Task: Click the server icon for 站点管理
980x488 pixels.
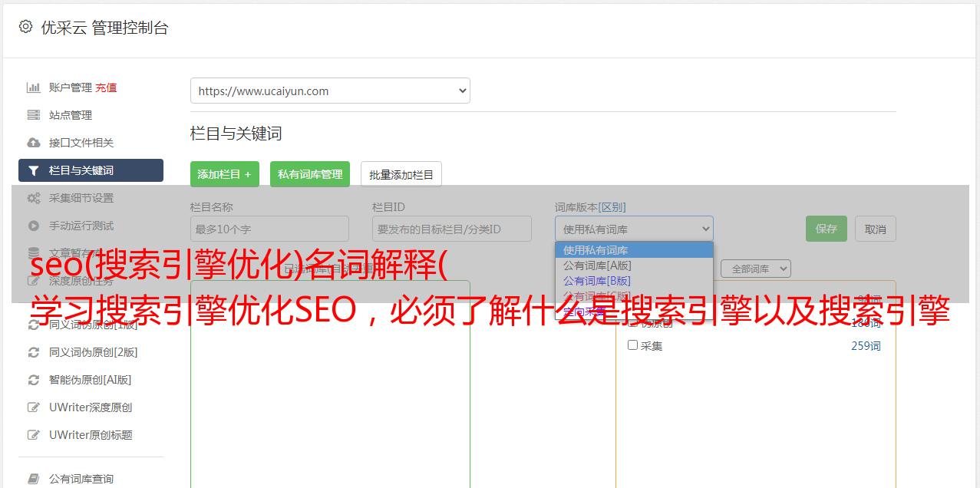Action: [33, 115]
